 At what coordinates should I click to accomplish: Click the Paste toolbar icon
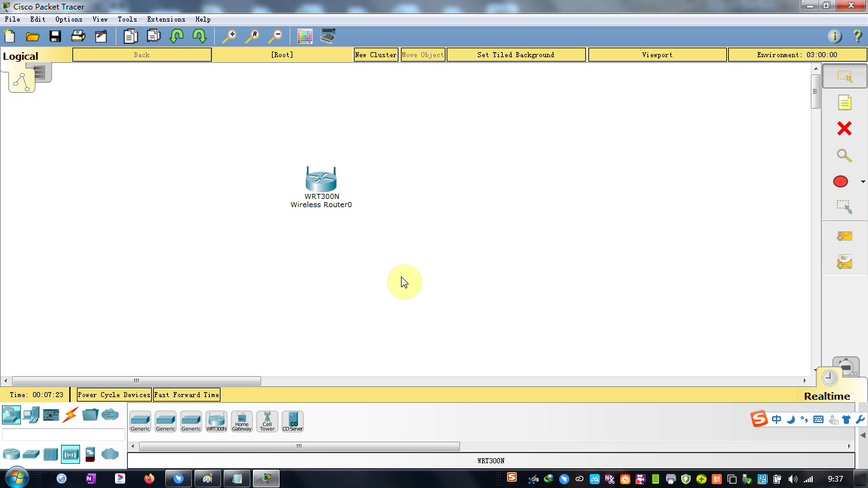(153, 36)
